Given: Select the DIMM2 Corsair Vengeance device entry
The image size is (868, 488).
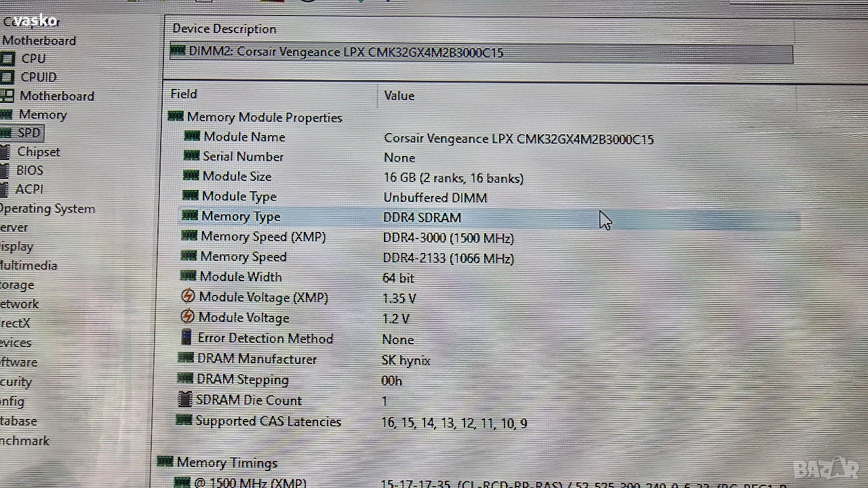Looking at the screenshot, I should 346,53.
